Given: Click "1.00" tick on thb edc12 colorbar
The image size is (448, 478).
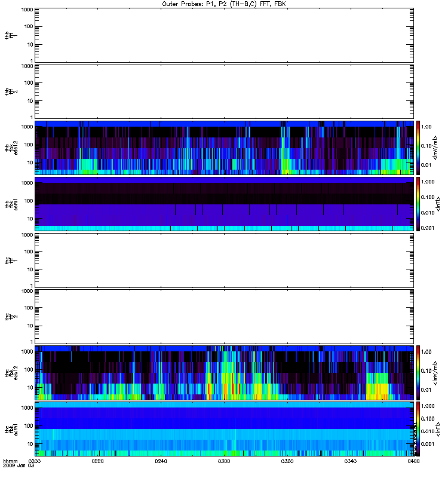Looking at the screenshot, I should pyautogui.click(x=426, y=127).
